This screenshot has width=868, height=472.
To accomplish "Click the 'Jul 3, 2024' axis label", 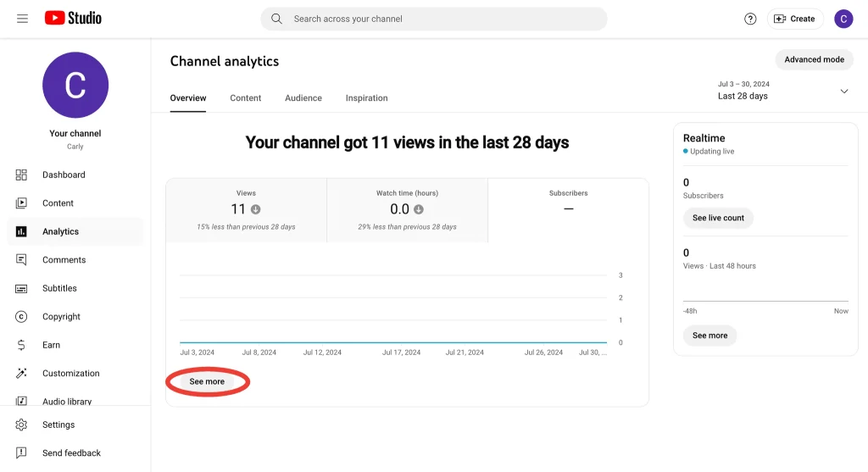I will click(197, 353).
